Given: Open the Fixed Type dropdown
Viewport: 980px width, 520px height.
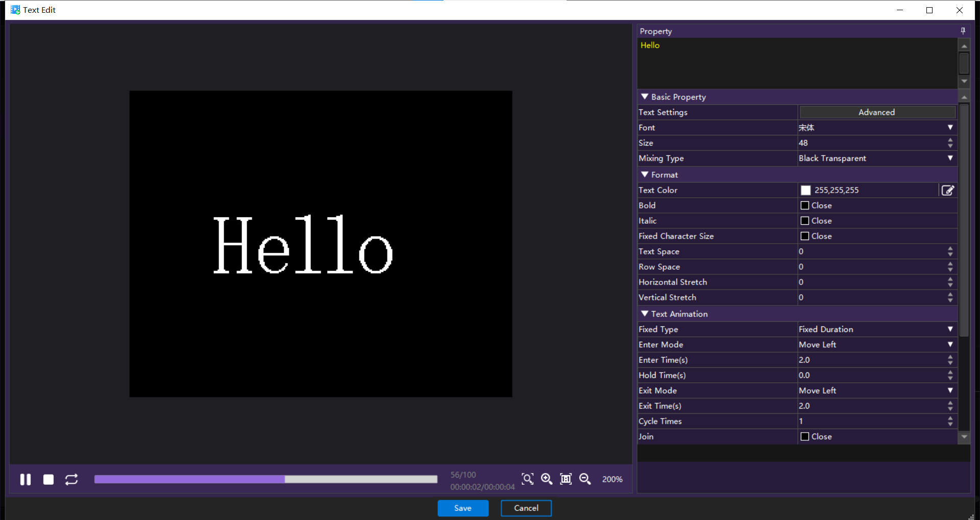Looking at the screenshot, I should pyautogui.click(x=877, y=329).
